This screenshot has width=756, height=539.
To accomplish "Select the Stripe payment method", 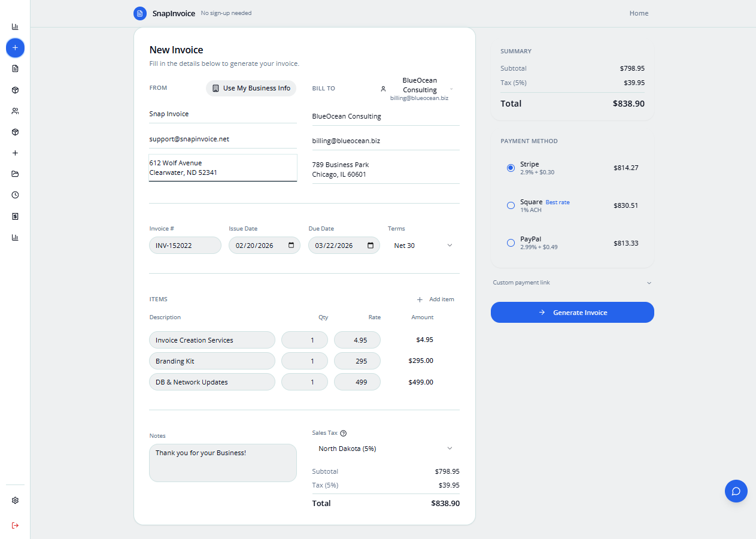I will [x=511, y=168].
